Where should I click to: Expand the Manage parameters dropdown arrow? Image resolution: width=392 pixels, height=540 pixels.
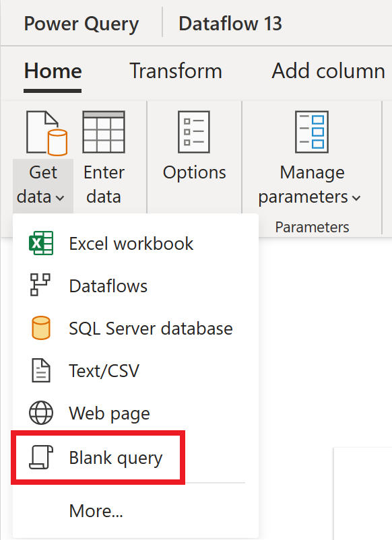(x=356, y=198)
